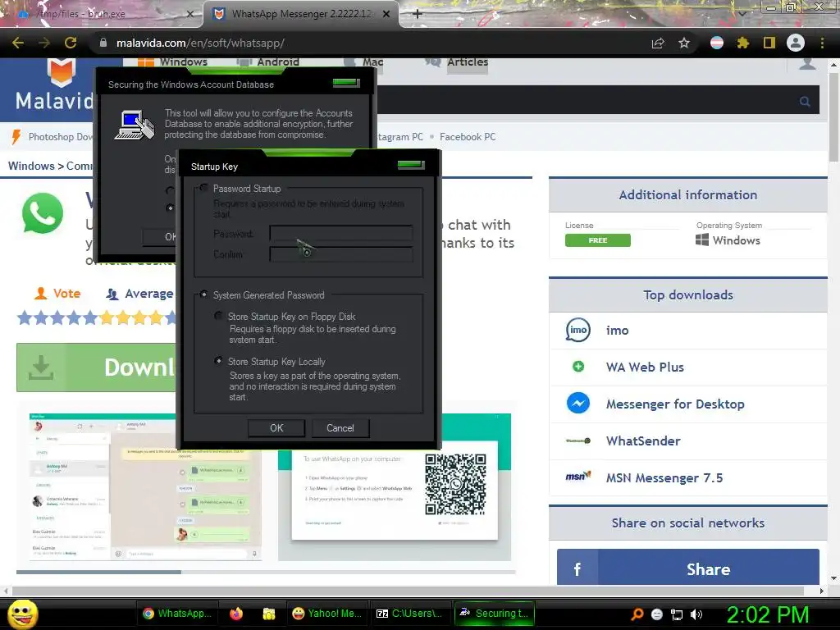This screenshot has width=840, height=630.
Task: Open WhatSender in Top downloads
Action: 643,441
